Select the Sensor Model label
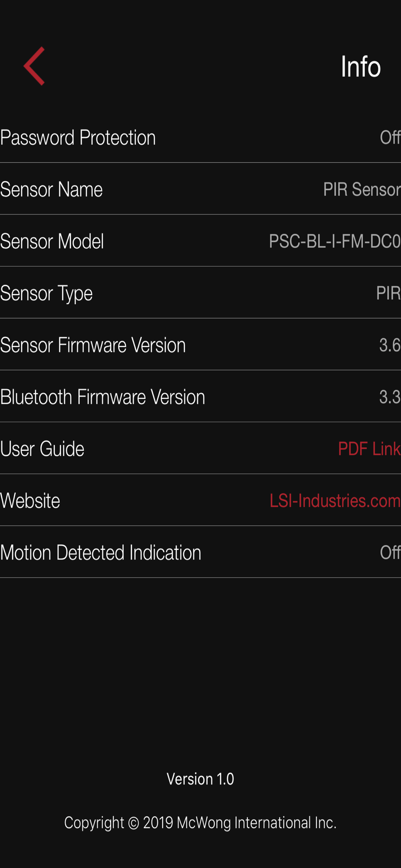 52,241
